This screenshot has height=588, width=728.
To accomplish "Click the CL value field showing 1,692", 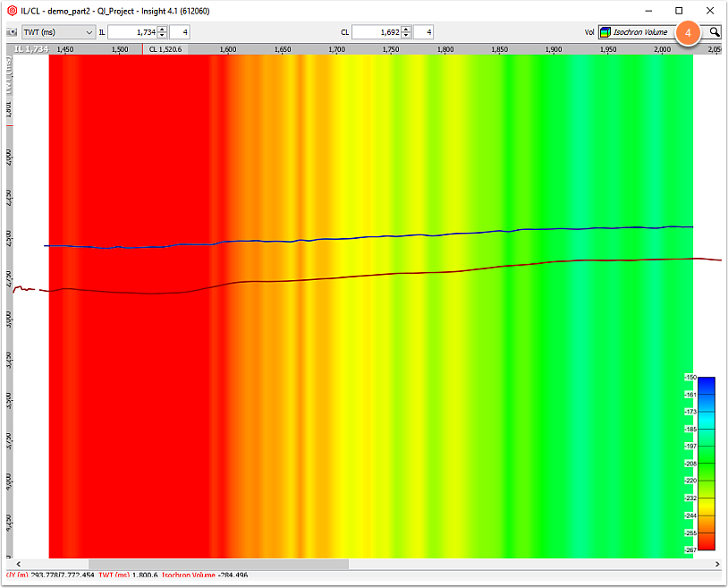I will [376, 32].
